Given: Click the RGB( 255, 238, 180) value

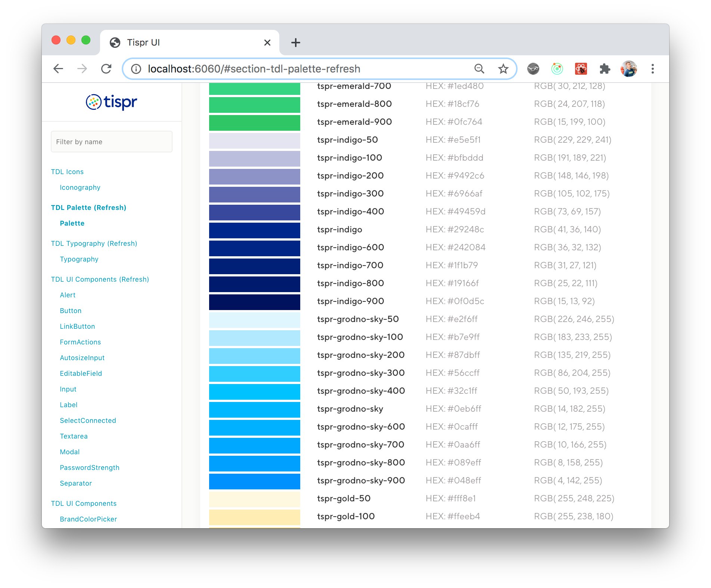Looking at the screenshot, I should 574,516.
